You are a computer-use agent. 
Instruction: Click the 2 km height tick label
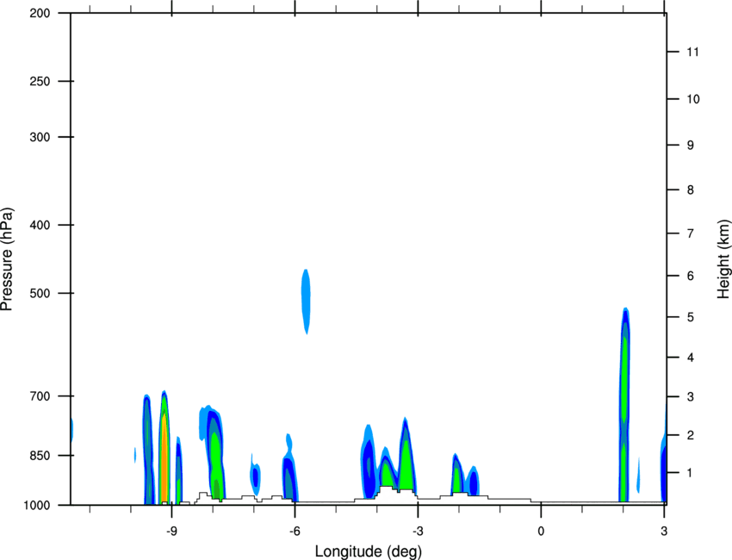coord(691,435)
